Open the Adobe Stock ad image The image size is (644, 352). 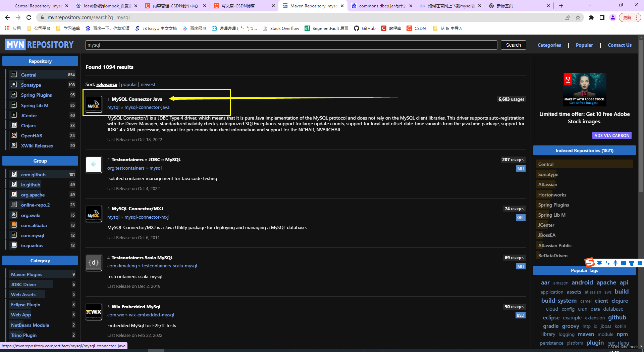[585, 89]
